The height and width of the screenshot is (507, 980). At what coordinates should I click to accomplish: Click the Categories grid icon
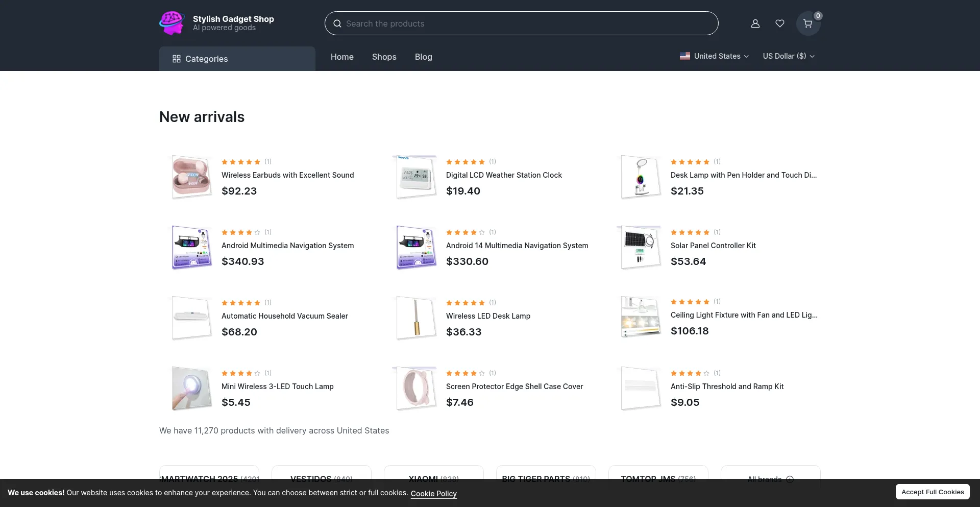pyautogui.click(x=177, y=59)
